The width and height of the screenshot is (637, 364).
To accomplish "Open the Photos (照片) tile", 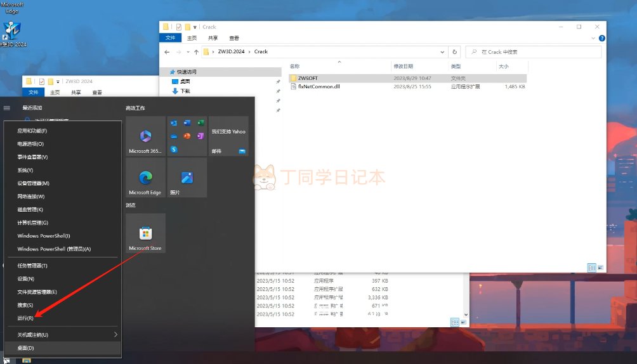I will (187, 178).
